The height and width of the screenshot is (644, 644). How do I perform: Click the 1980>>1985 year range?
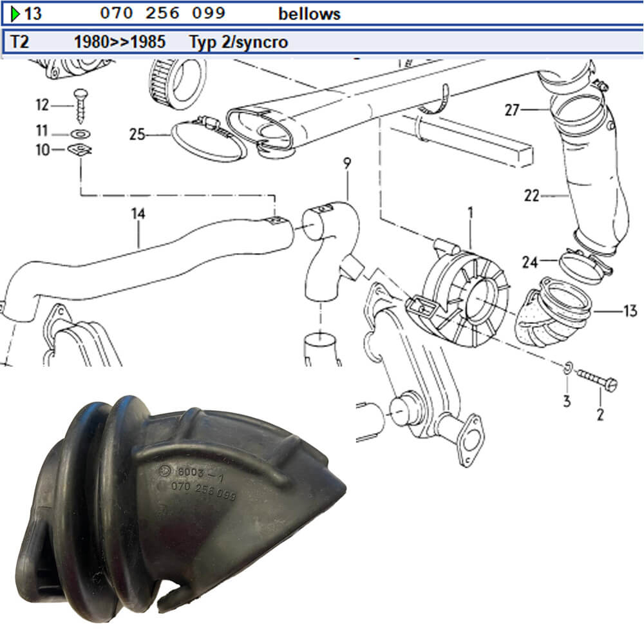pos(120,43)
